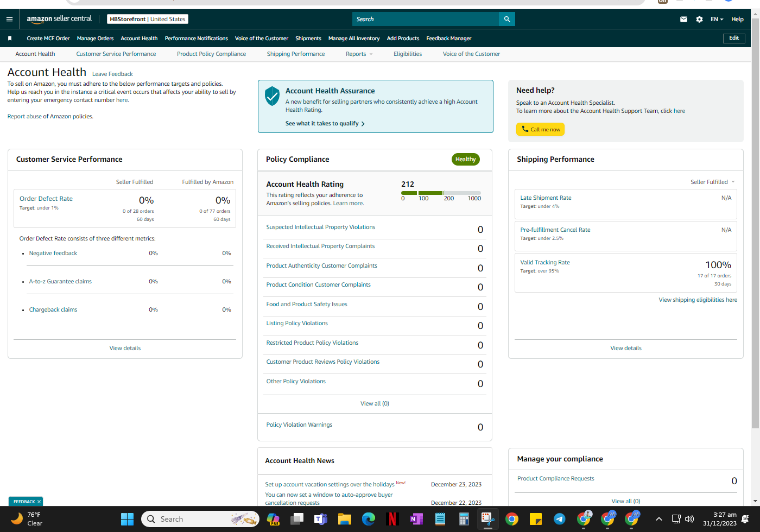Screen dimensions: 760x532
Task: Open Suspected Intellectual Property Violations link
Action: tap(321, 227)
